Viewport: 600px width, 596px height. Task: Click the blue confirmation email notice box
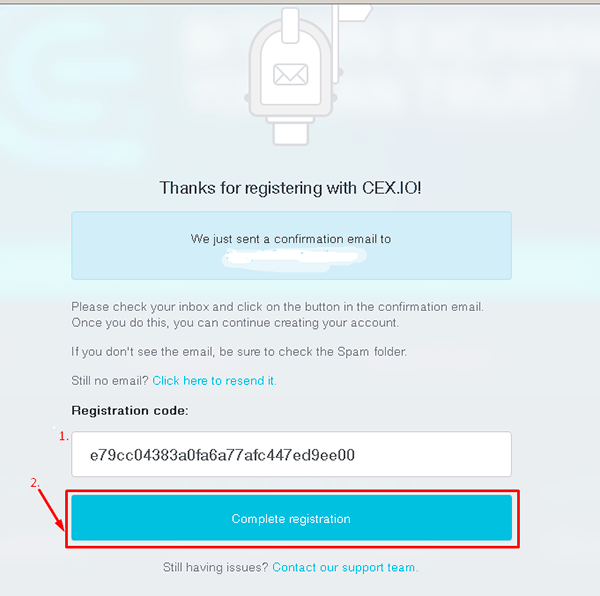(292, 246)
